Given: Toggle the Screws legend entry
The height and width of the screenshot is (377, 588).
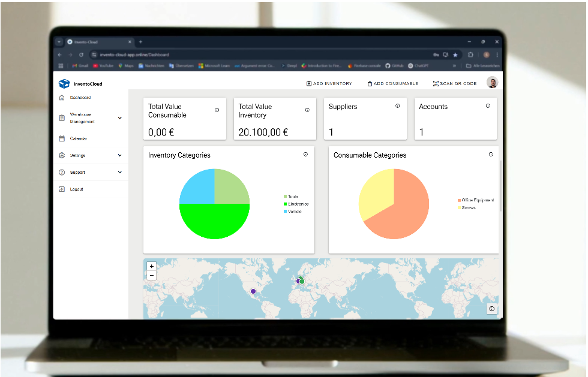Looking at the screenshot, I should click(467, 207).
